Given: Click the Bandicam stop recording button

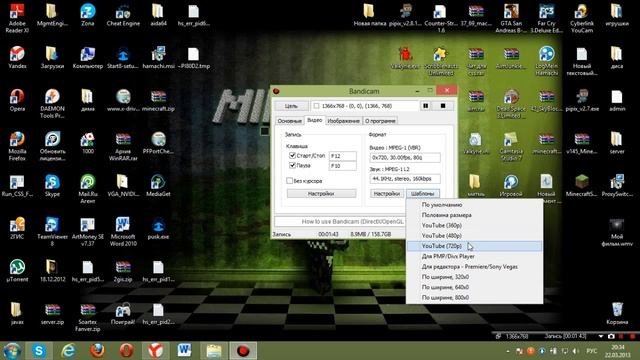Looking at the screenshot, I should 443,106.
